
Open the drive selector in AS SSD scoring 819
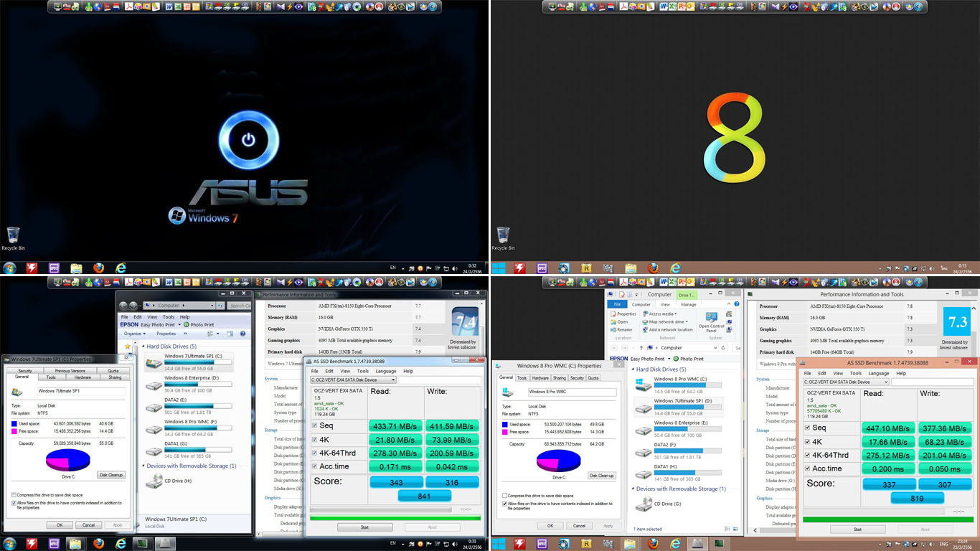(846, 382)
